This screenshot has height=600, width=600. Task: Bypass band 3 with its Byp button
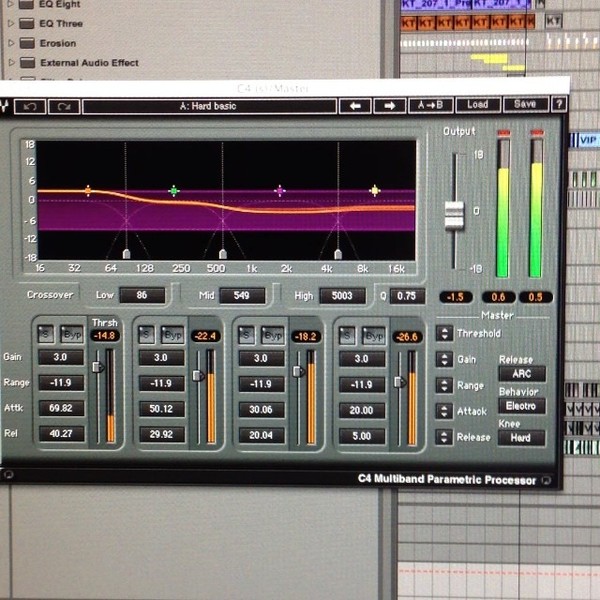point(273,336)
